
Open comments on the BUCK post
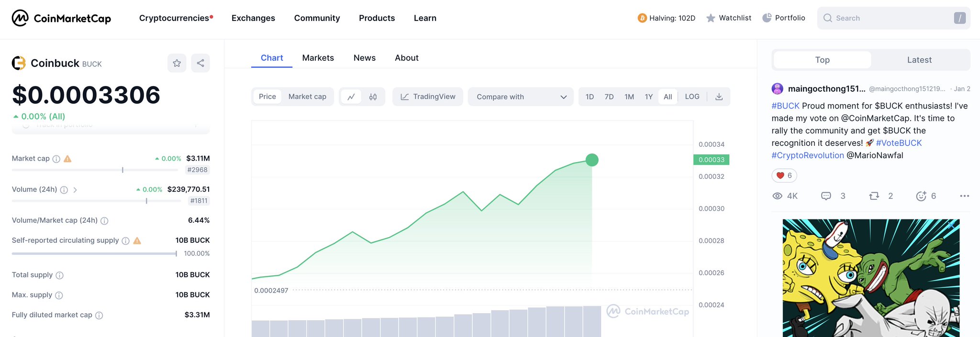pos(826,196)
